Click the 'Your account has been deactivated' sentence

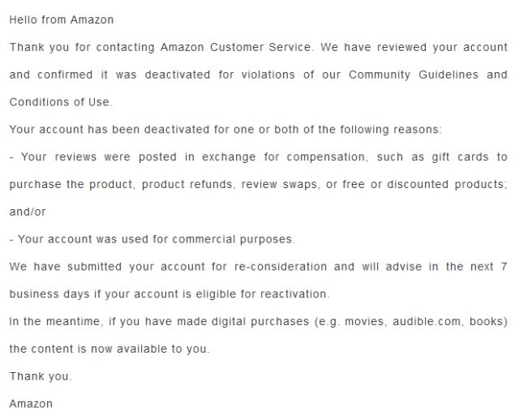coord(225,130)
